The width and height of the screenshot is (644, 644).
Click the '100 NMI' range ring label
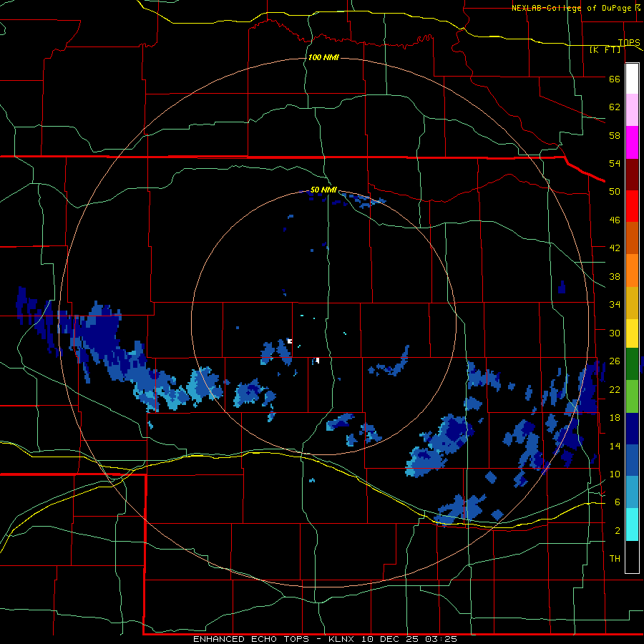coord(323,57)
